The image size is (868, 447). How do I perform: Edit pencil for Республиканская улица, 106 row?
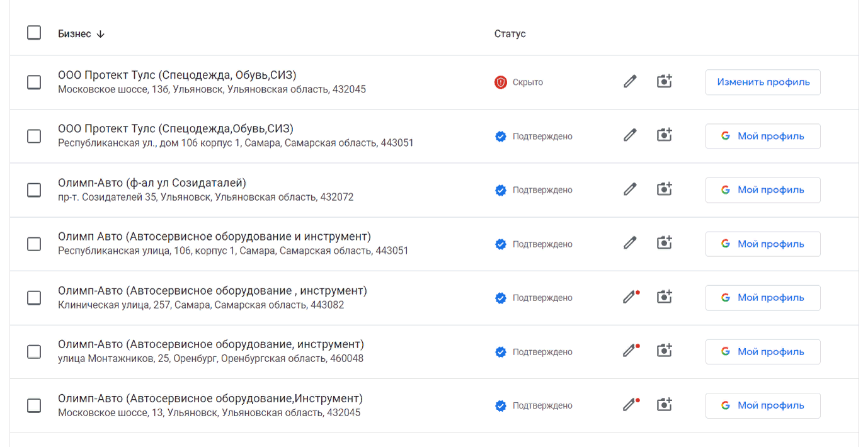[x=630, y=244]
